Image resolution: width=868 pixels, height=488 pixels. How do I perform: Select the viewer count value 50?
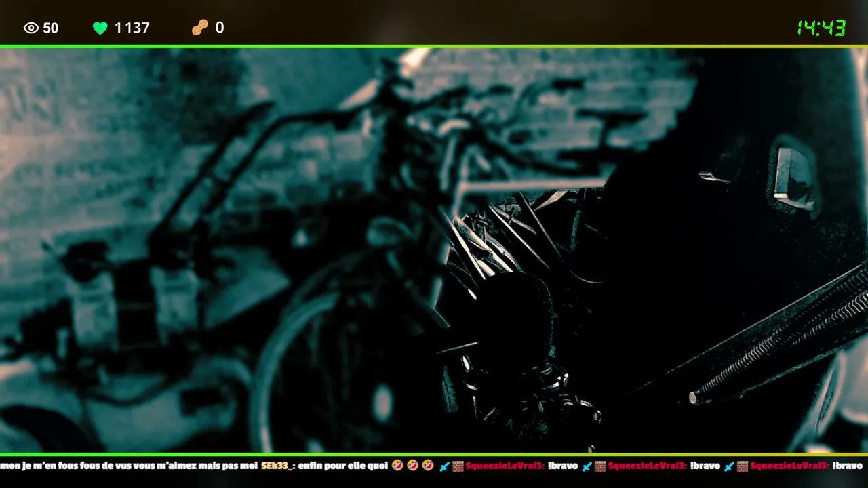(x=51, y=28)
